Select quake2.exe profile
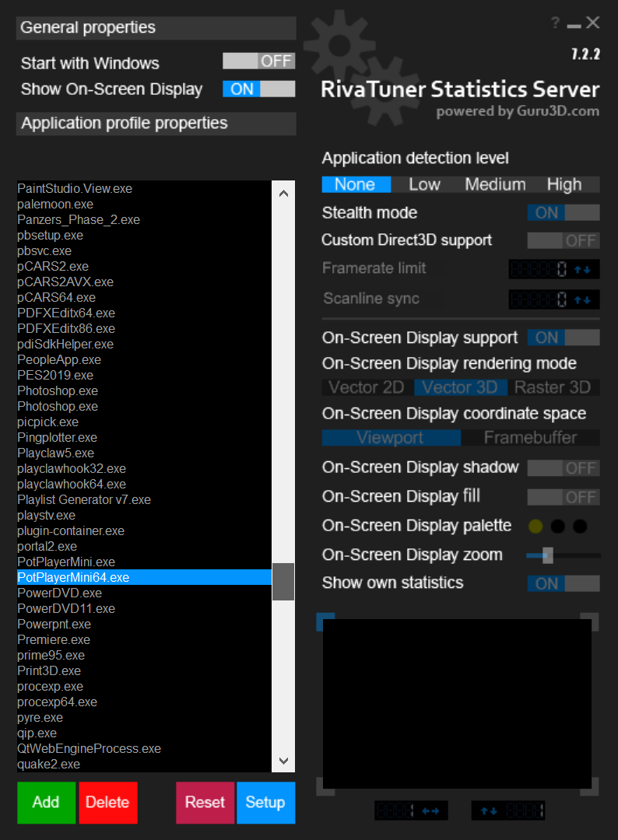 click(144, 764)
